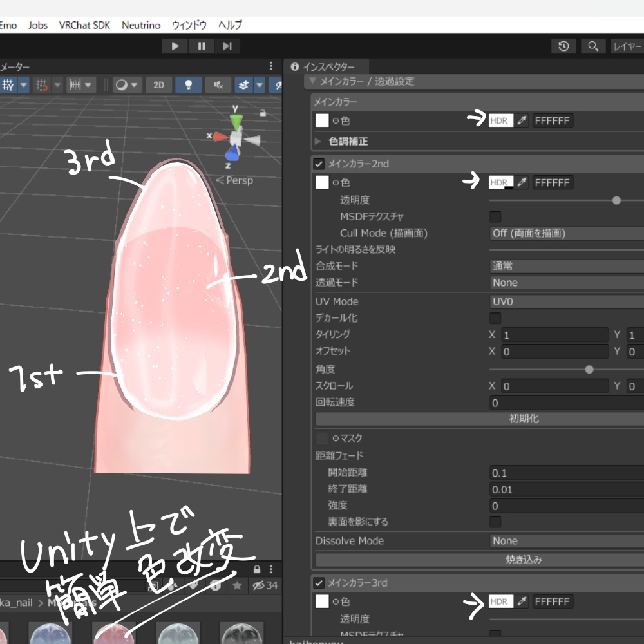Screen dimensions: 644x644
Task: Open the Cull Mode dropdown
Action: coord(567,233)
